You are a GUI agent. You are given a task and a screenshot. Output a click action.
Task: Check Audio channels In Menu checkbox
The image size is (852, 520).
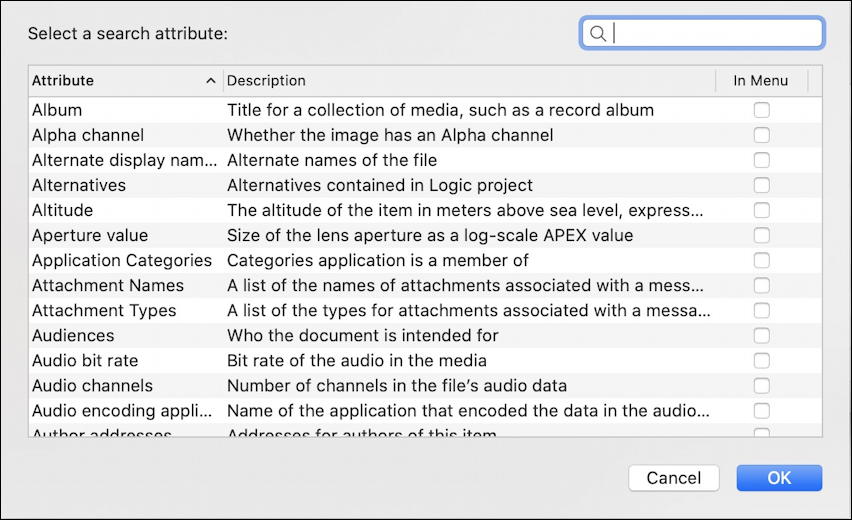761,385
